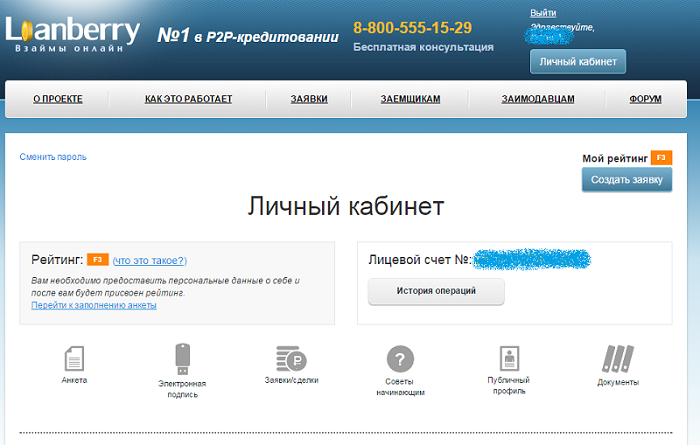
Task: Open the Публичный профиль icon
Action: click(x=508, y=359)
